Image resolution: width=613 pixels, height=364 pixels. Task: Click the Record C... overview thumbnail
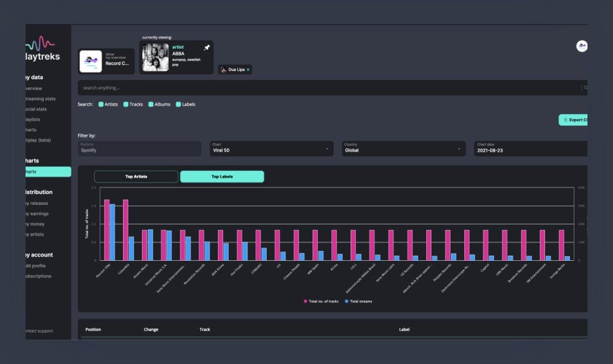[91, 61]
